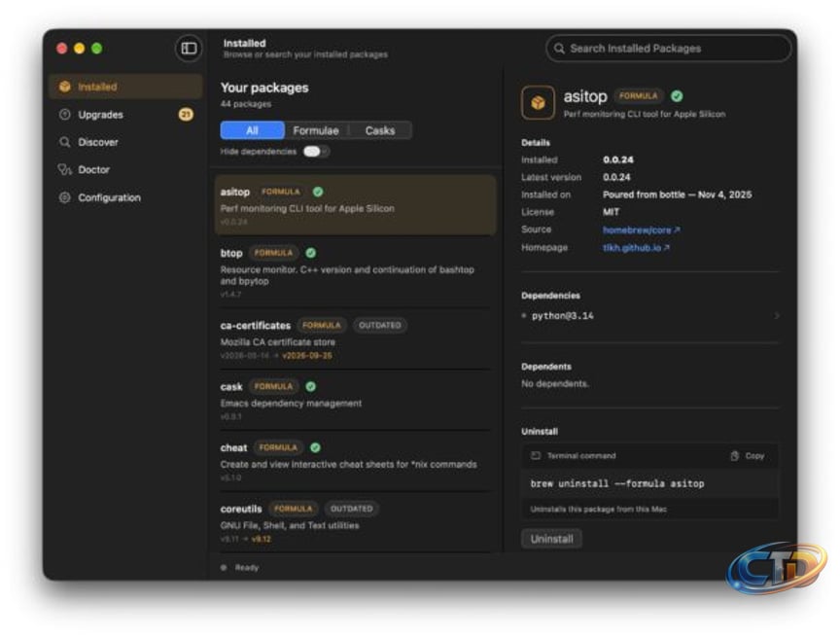Viewport: 840px width, 637px height.
Task: Click the Copy clipboard icon
Action: pos(734,456)
